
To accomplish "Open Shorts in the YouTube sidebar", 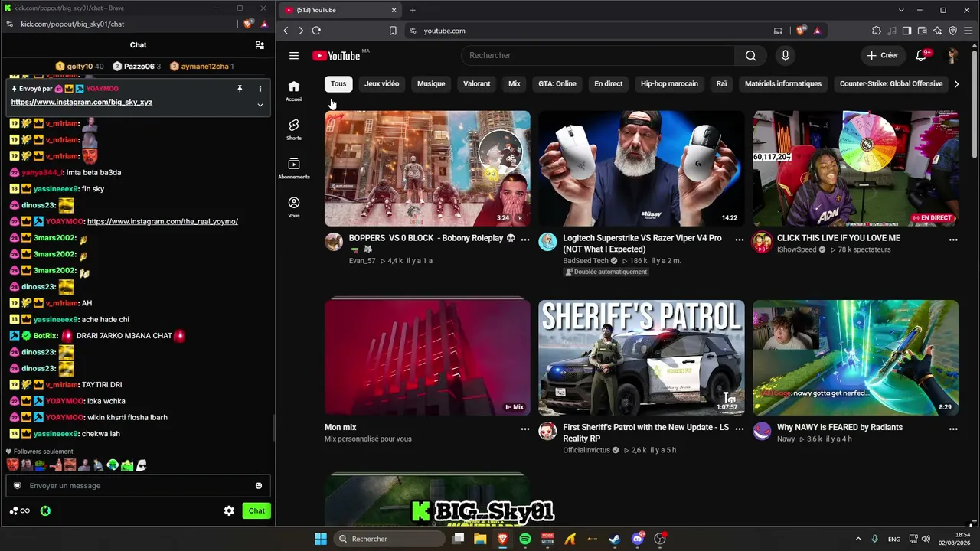I will [294, 129].
